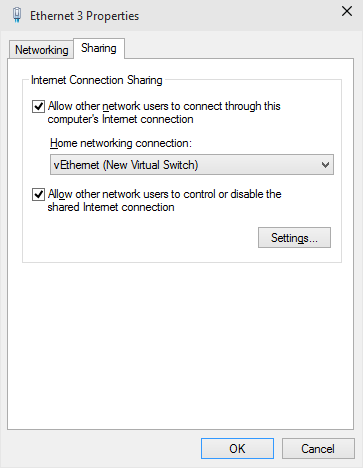
Task: Select the Sharing tab
Action: click(x=99, y=48)
